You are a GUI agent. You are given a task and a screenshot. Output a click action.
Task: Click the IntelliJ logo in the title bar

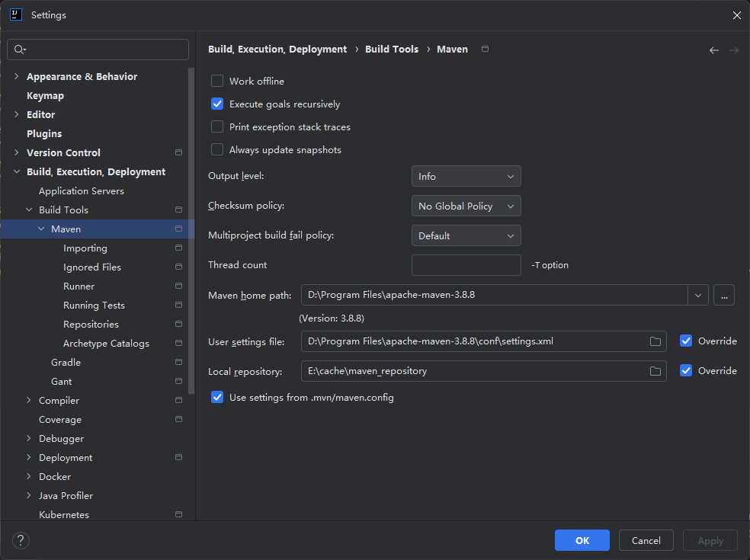[16, 14]
